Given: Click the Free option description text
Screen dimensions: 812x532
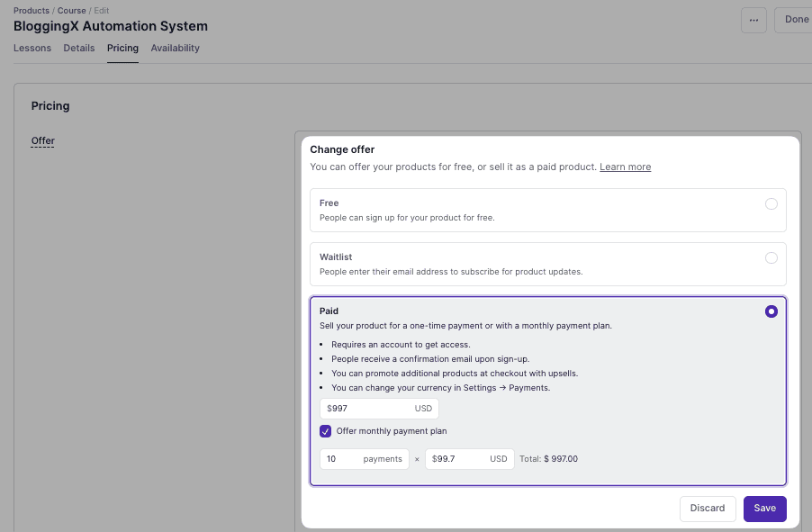Looking at the screenshot, I should coord(407,218).
